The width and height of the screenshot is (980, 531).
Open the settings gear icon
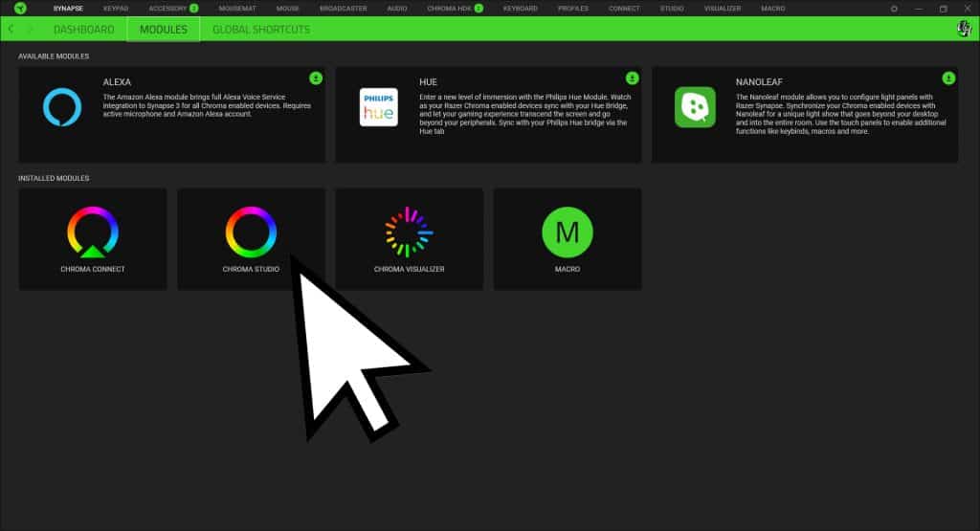click(x=894, y=9)
